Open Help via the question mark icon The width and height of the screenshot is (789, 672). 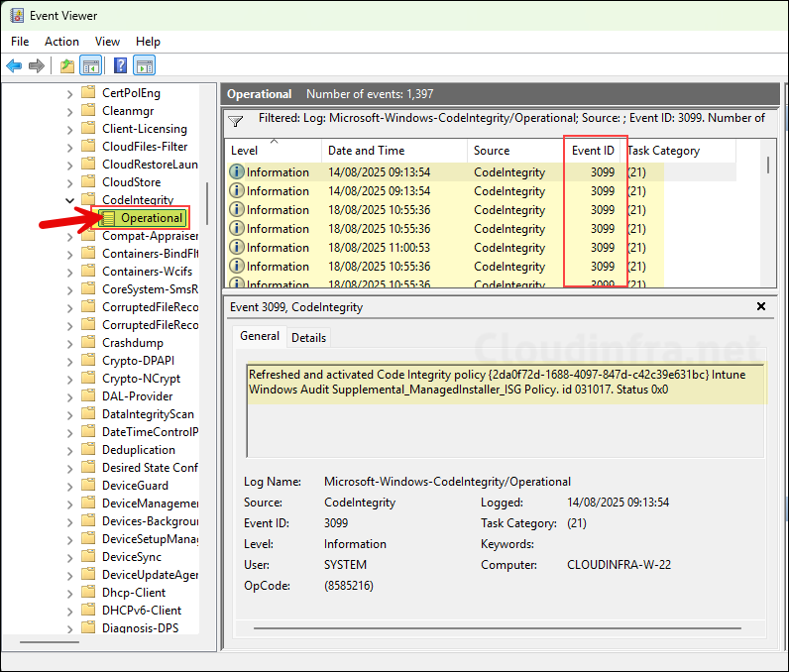pyautogui.click(x=120, y=66)
